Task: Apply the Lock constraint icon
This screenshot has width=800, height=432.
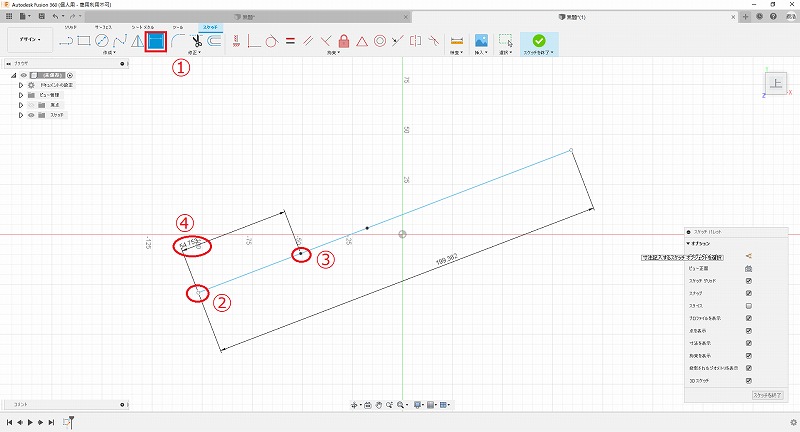Action: pyautogui.click(x=343, y=41)
